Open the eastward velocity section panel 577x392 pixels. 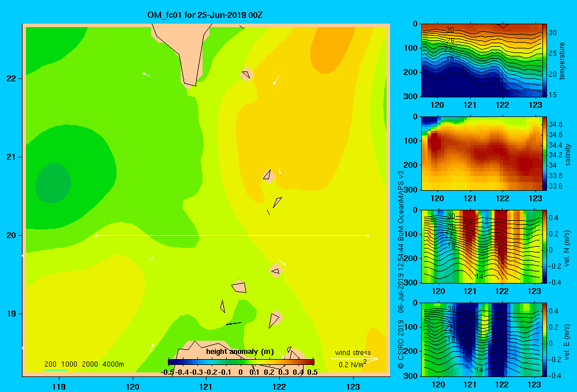pyautogui.click(x=482, y=340)
